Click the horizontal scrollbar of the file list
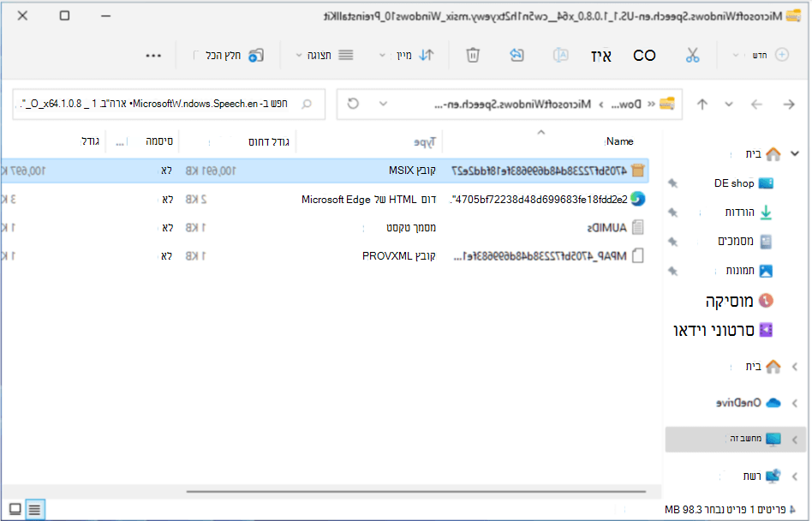812x521 pixels. coord(415,490)
